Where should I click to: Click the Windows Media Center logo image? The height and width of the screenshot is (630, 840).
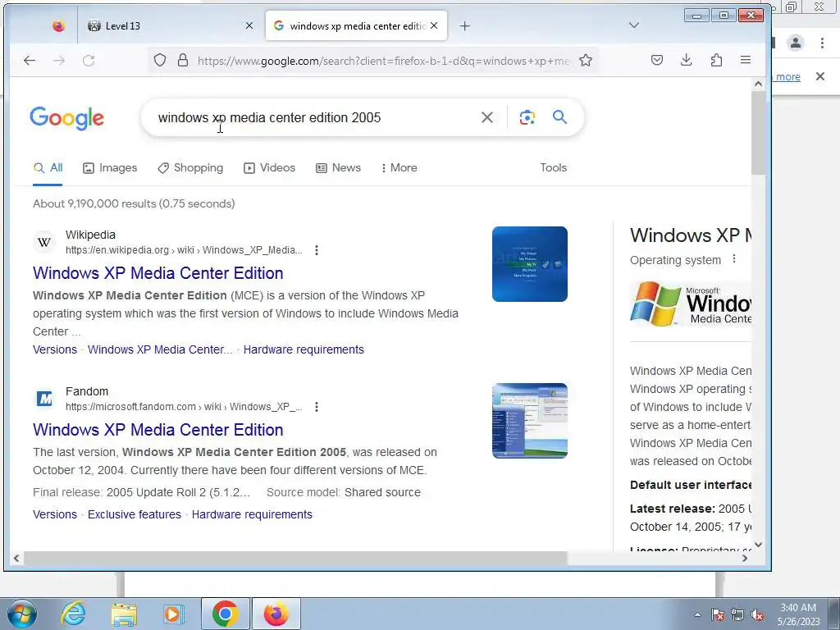click(691, 304)
